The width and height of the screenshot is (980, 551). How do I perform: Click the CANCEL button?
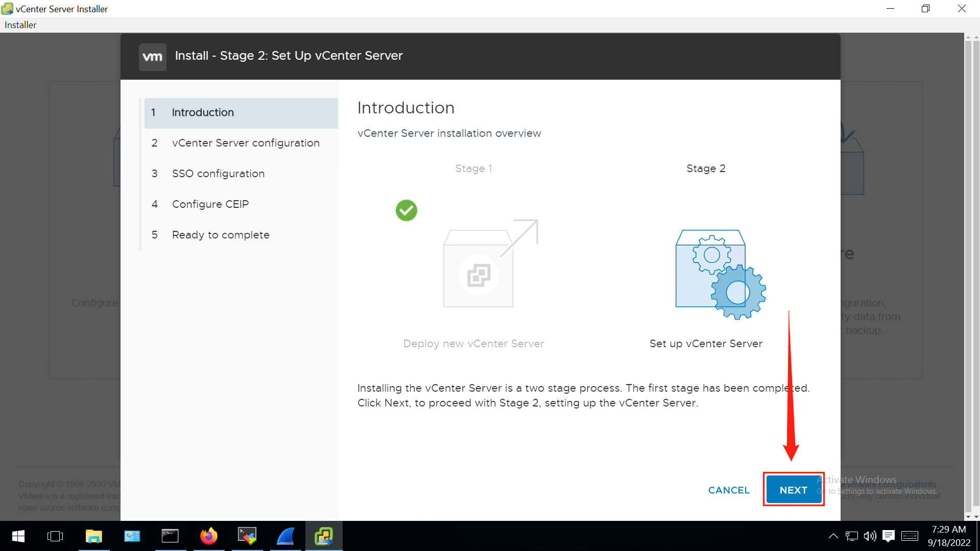(x=729, y=490)
